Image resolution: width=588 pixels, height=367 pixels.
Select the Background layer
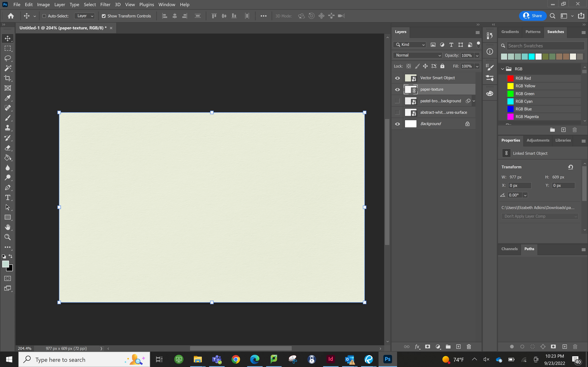tap(431, 124)
